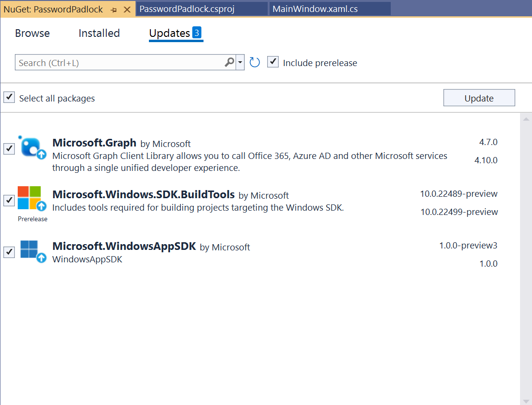Click the updates count badge 3

coord(197,33)
